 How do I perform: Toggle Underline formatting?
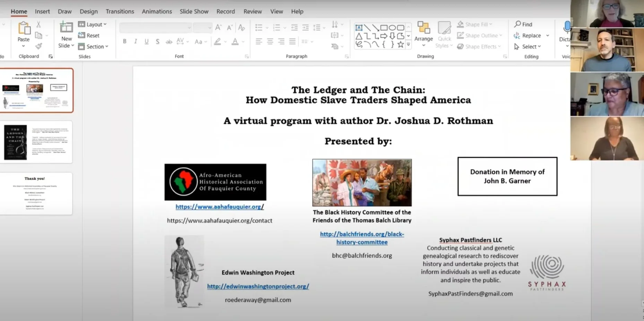146,42
